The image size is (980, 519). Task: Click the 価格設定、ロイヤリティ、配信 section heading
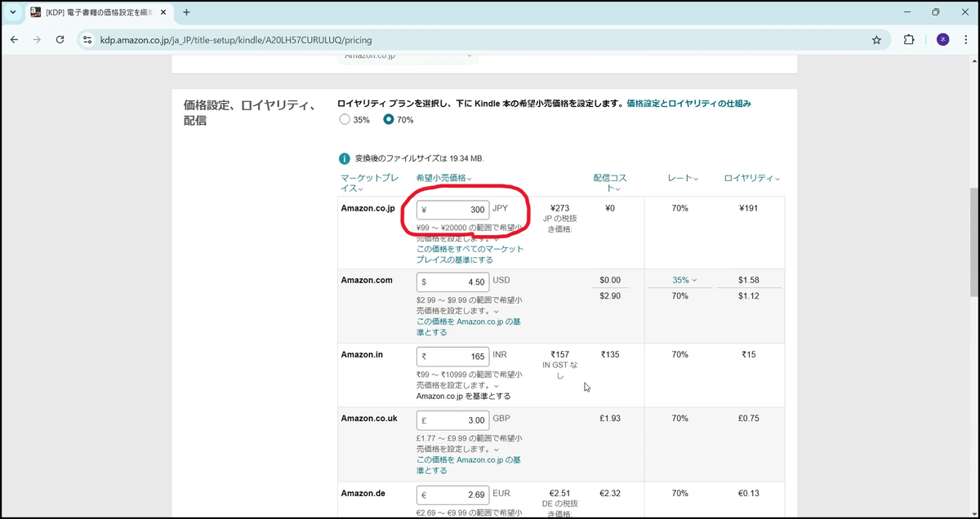[x=249, y=113]
